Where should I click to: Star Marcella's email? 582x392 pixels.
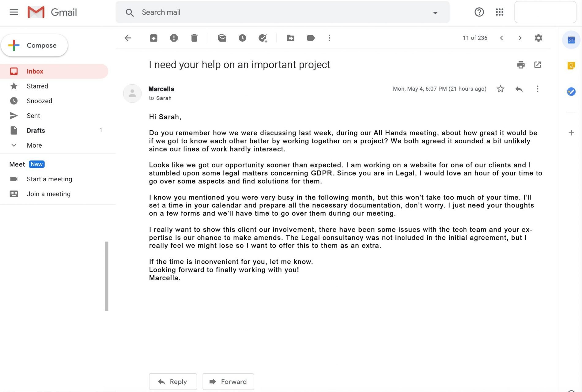click(500, 89)
